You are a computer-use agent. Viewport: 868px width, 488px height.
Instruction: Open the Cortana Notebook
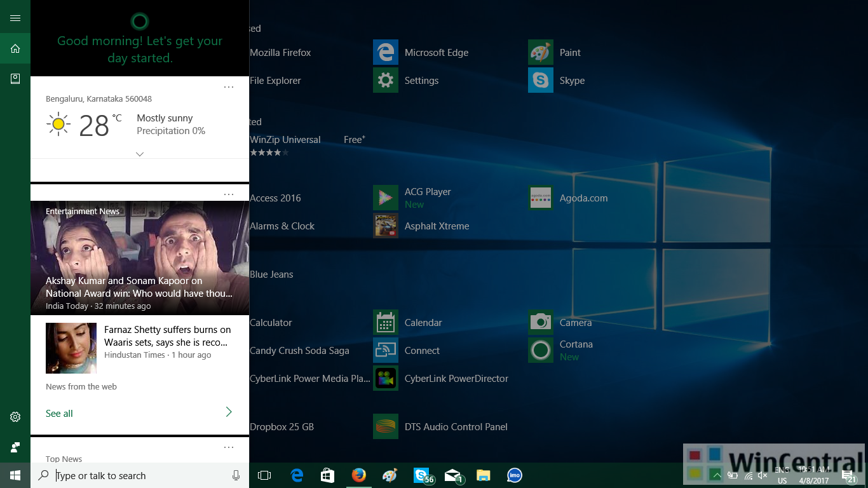[15, 79]
